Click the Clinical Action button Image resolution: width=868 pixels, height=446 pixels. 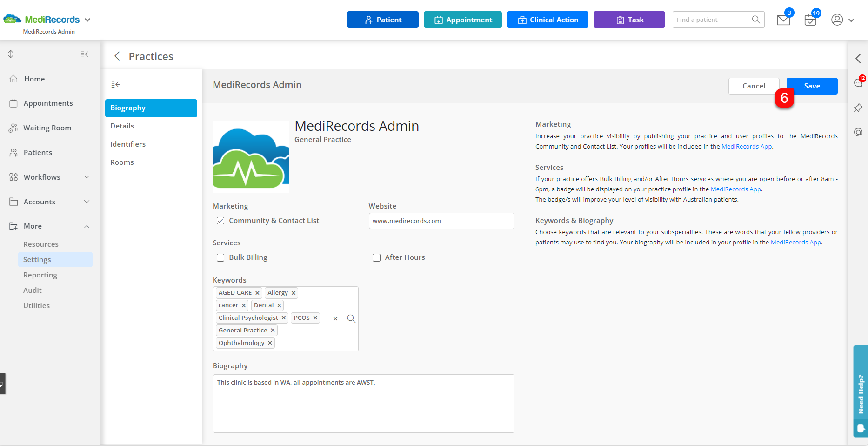coord(548,20)
